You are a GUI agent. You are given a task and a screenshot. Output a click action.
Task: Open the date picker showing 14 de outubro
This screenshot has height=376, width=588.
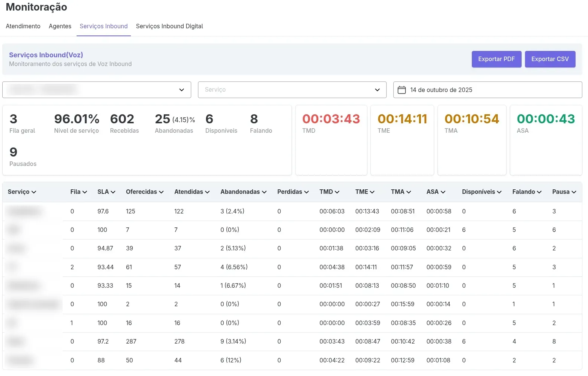pyautogui.click(x=487, y=90)
